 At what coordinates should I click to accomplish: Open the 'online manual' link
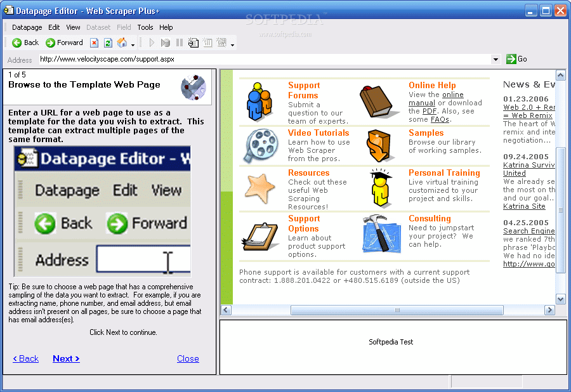(x=436, y=99)
